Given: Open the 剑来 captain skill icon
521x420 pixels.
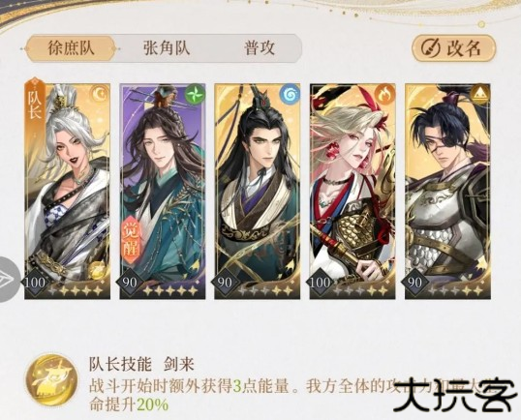Looking at the screenshot, I should pyautogui.click(x=52, y=381).
